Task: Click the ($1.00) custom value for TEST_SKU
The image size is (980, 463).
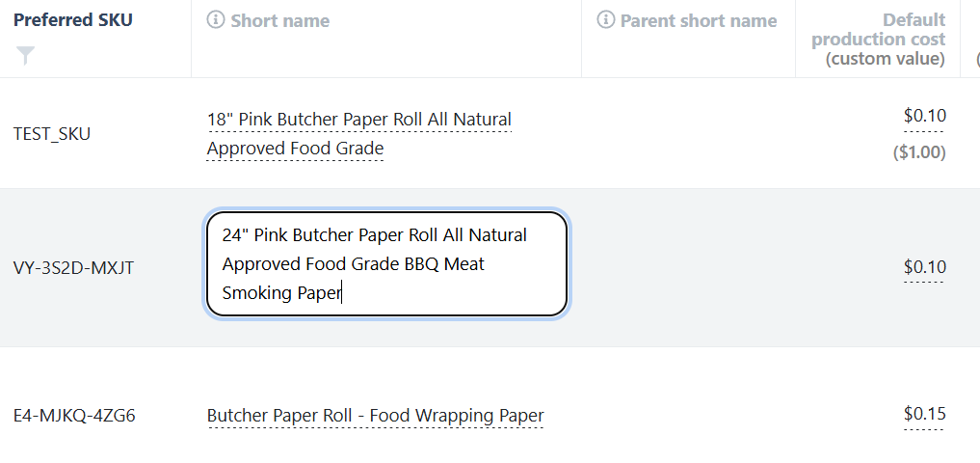Action: tap(919, 152)
